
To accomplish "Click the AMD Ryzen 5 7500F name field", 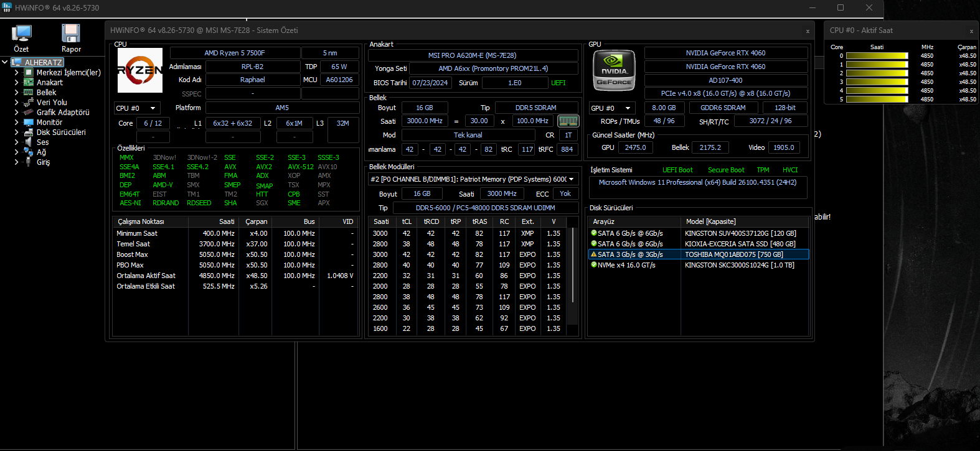I will (235, 53).
